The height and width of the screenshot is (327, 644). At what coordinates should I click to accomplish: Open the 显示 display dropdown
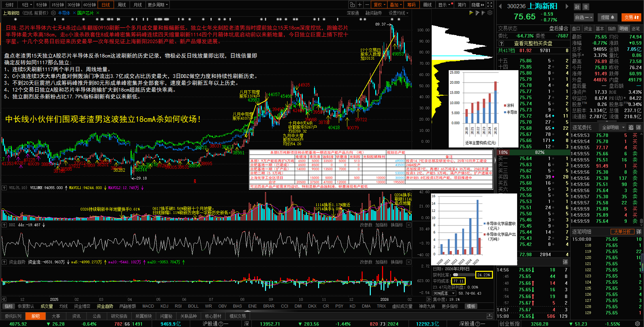(445, 5)
